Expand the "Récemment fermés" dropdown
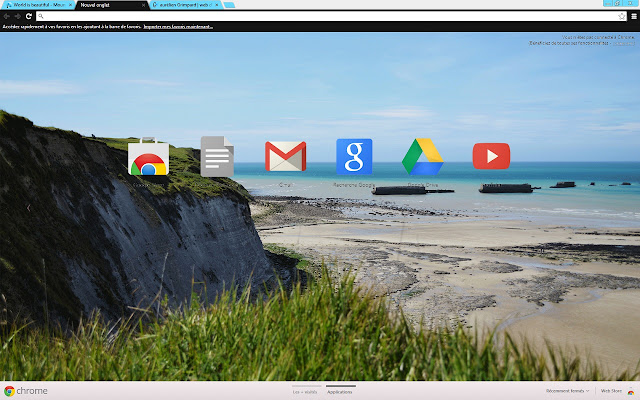The width and height of the screenshot is (640, 400). coord(567,391)
